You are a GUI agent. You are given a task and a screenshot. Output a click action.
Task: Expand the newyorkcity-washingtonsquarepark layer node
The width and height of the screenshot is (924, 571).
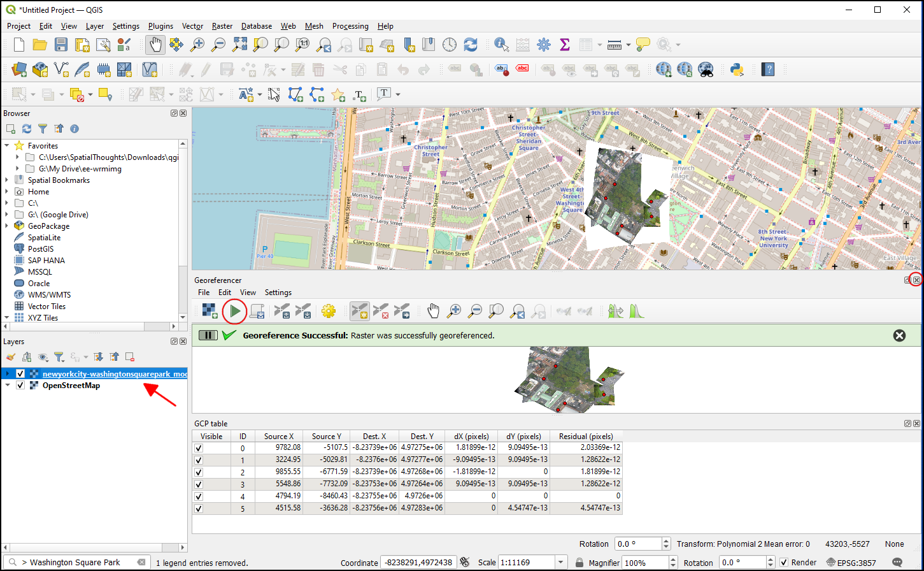[7, 374]
